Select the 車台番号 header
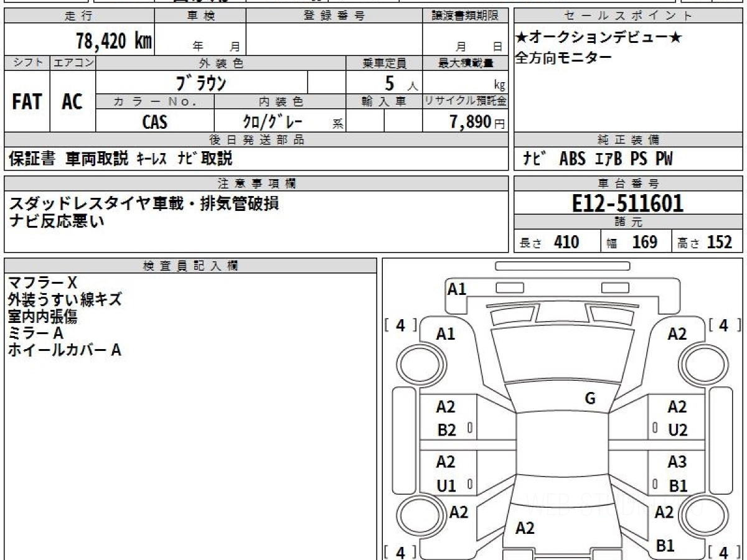 (x=628, y=184)
